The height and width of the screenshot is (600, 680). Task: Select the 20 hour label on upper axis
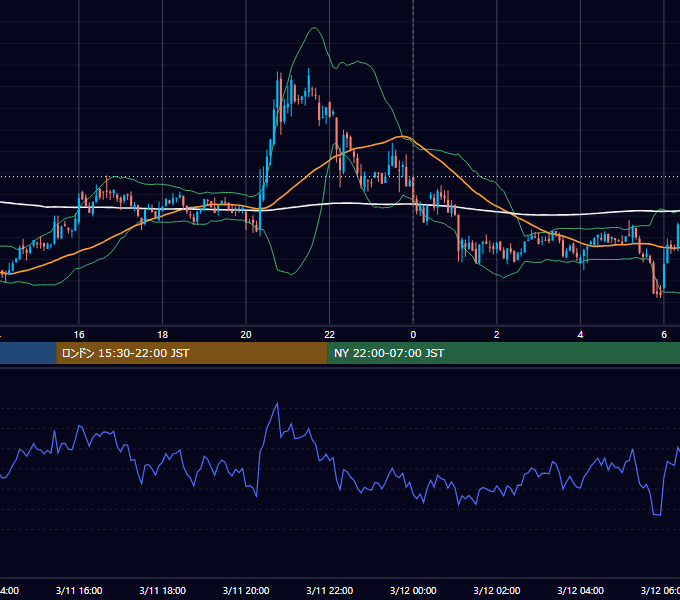(x=246, y=335)
